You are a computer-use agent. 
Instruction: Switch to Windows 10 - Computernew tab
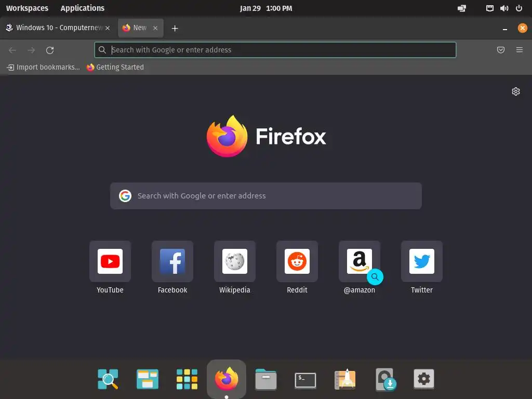58,28
